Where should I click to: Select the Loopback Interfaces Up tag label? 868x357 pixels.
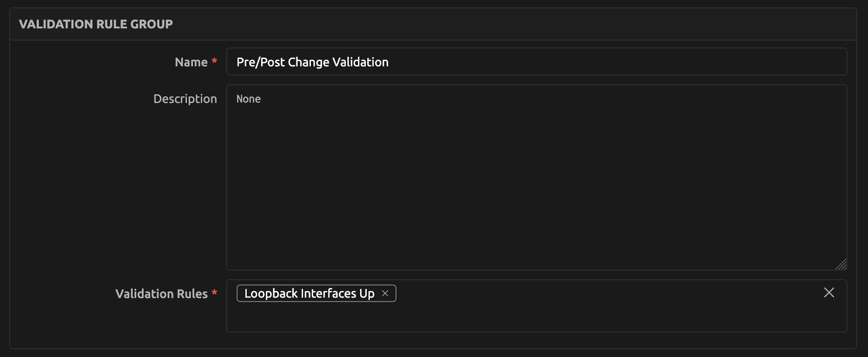309,294
